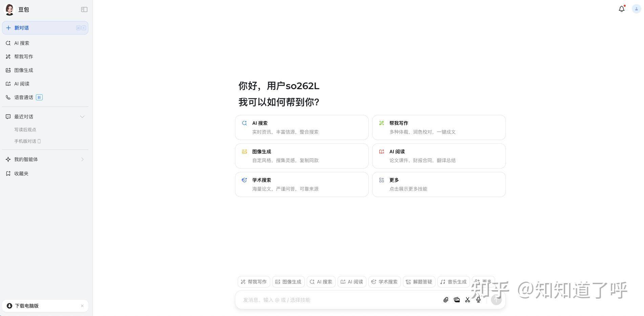Open AI 搜索 in the sidebar
Image resolution: width=644 pixels, height=316 pixels.
(45, 43)
